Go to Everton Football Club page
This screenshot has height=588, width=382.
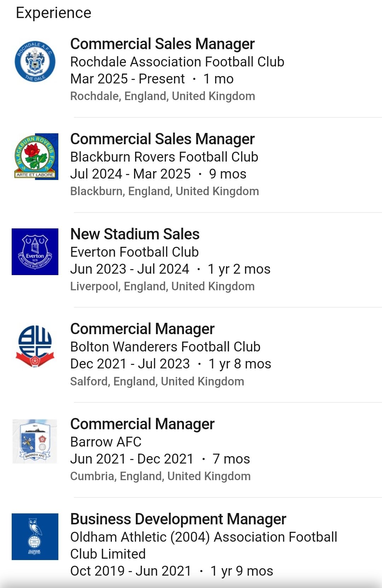point(134,252)
